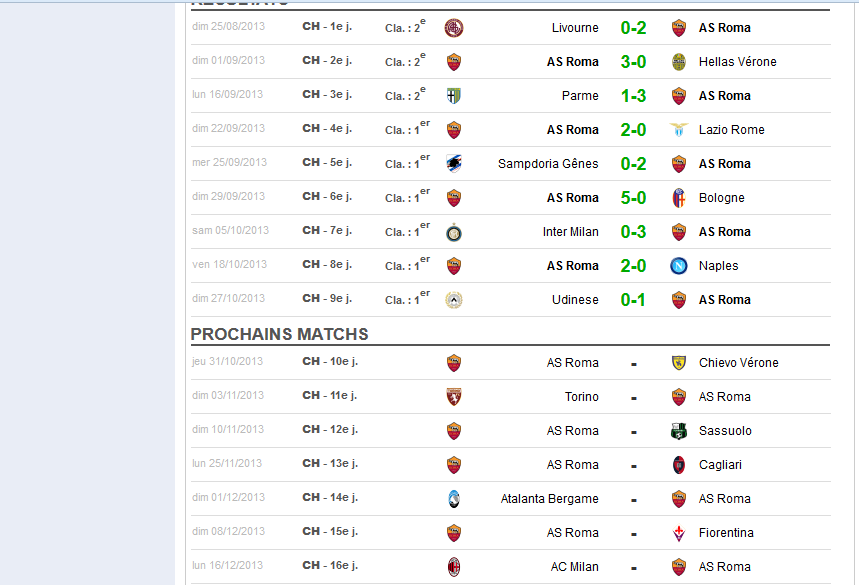
Task: Click the Sampdoria Gênes club crest
Action: 454,164
